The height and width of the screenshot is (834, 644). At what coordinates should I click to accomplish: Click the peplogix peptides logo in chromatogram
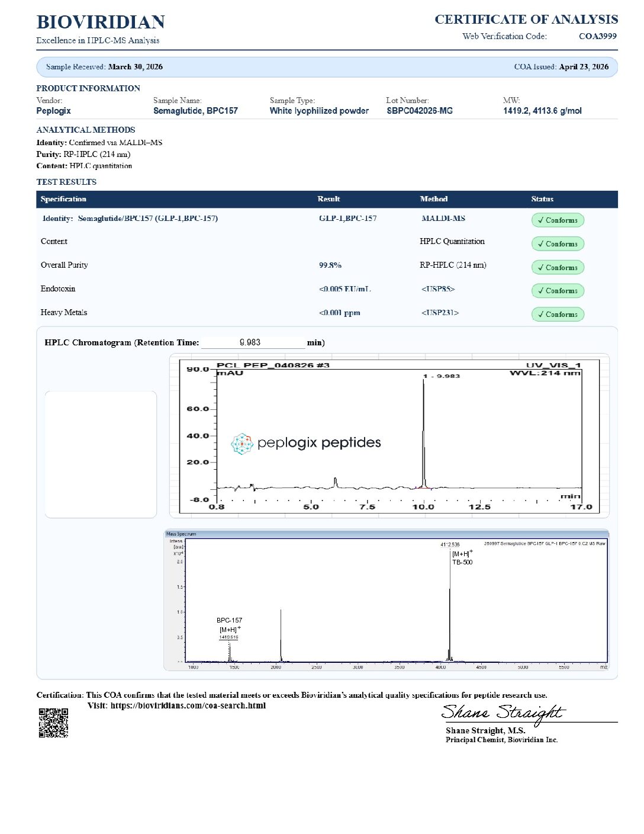[x=305, y=443]
